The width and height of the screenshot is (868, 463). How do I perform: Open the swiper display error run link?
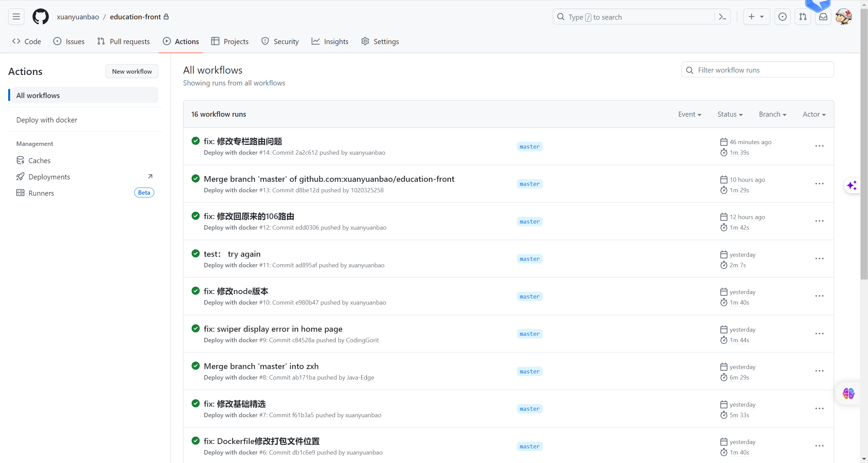pyautogui.click(x=273, y=329)
